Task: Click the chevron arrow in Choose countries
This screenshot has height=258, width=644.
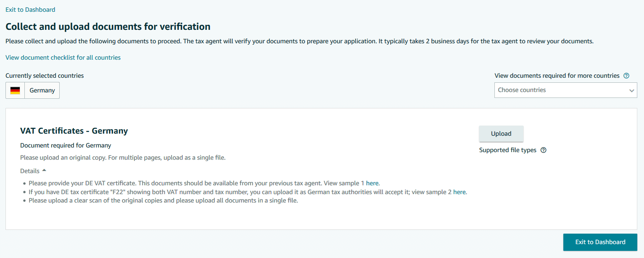Action: tap(631, 90)
